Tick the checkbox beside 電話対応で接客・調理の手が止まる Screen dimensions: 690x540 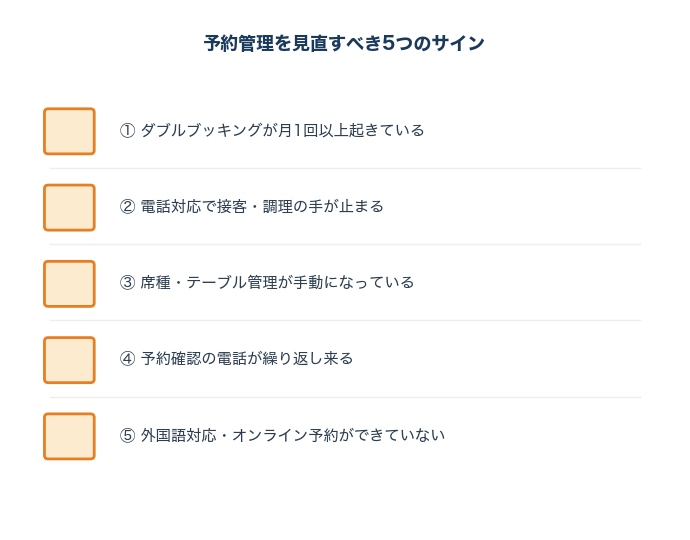pos(69,207)
